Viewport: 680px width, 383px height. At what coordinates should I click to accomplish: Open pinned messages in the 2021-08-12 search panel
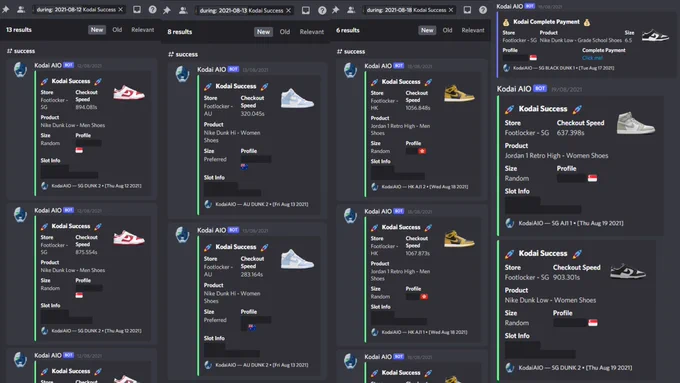6,9
